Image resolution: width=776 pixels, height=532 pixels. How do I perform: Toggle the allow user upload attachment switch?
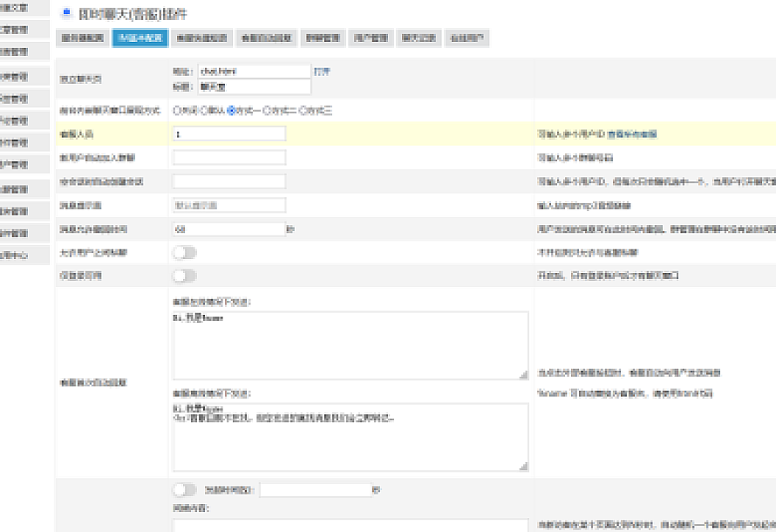185,252
